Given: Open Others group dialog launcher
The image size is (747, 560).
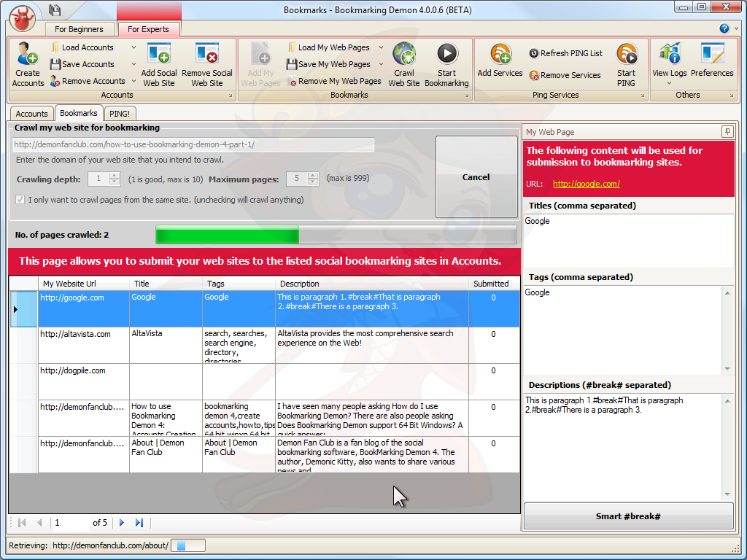Looking at the screenshot, I should (x=732, y=96).
